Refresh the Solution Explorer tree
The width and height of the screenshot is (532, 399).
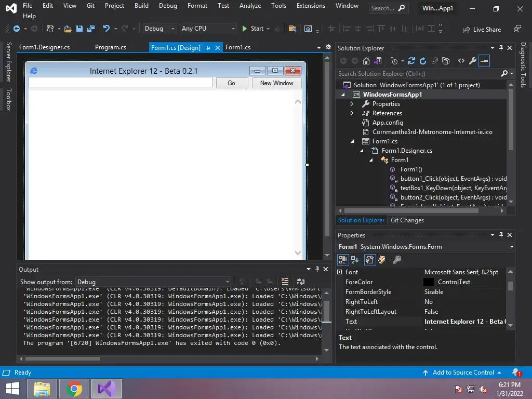[x=423, y=61]
